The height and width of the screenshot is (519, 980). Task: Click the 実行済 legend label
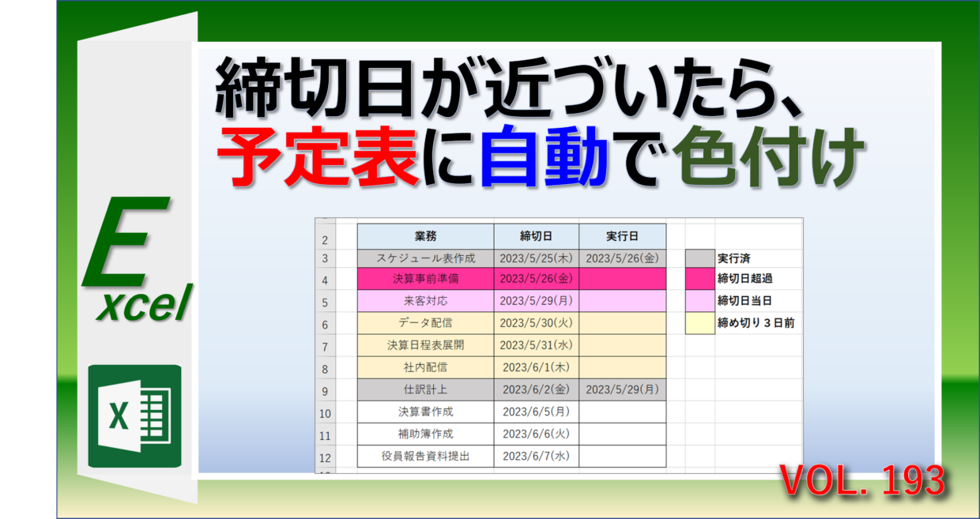coord(733,258)
